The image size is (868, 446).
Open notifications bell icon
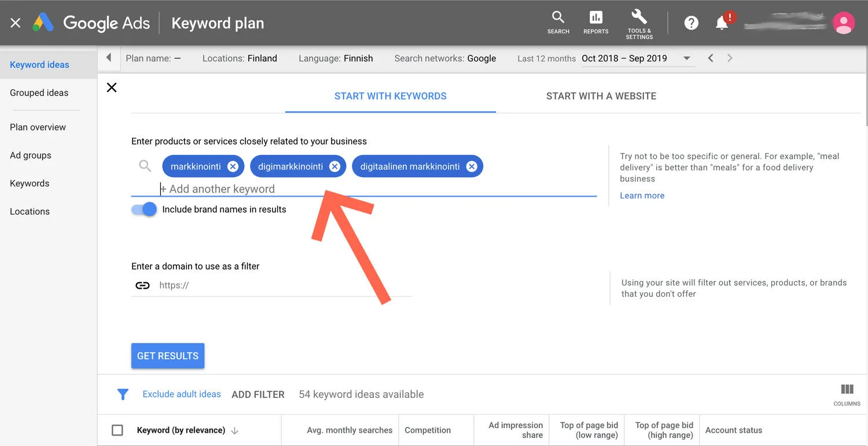[722, 23]
